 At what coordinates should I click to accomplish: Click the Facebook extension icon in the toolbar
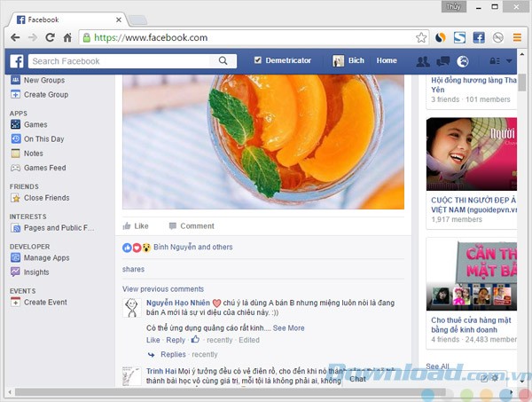coord(479,37)
